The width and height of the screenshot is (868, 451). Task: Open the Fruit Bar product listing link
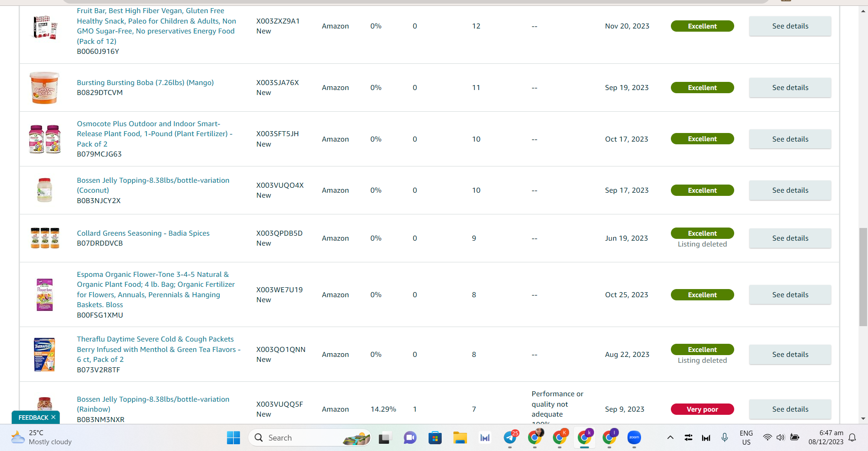(156, 26)
